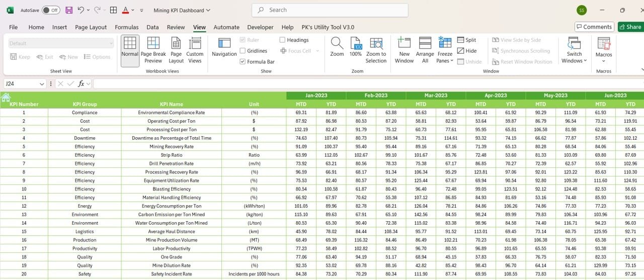Uncheck the Formula Bar checkbox
This screenshot has width=644, height=280.
pos(243,62)
